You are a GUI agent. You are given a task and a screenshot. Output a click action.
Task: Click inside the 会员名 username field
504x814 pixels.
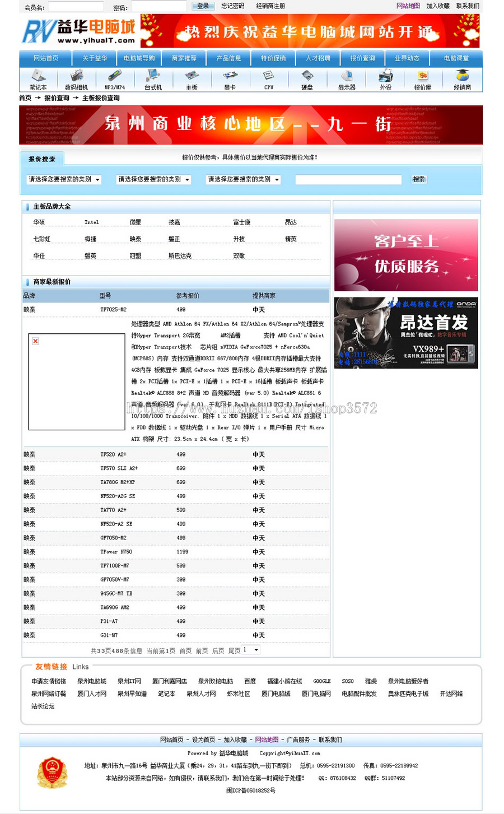76,7
